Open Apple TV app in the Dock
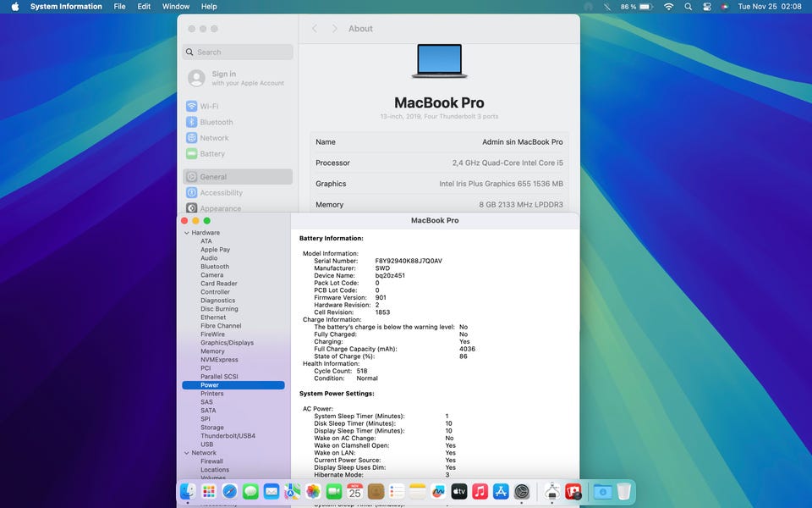 click(459, 491)
